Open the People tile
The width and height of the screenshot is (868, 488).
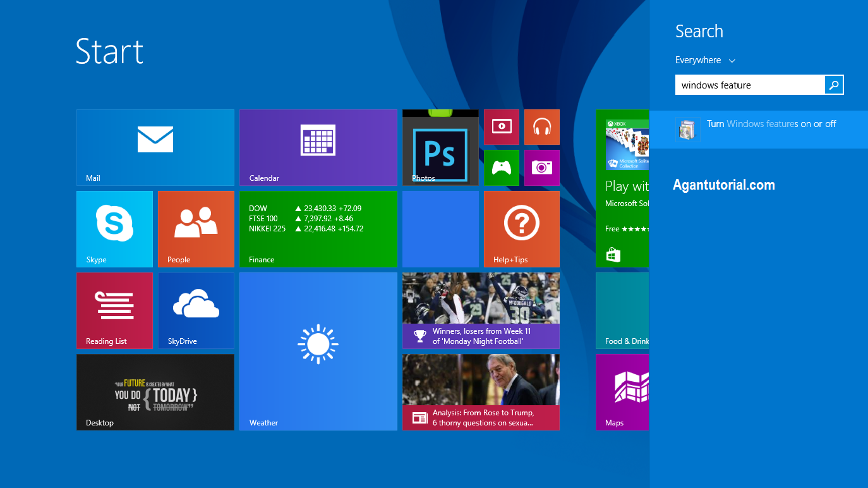(196, 229)
